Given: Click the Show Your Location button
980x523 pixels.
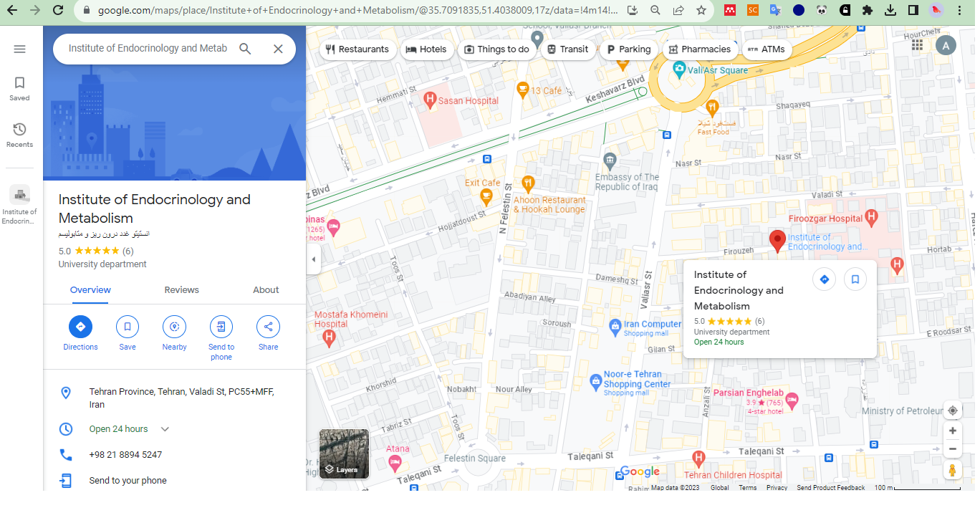Looking at the screenshot, I should [x=953, y=411].
